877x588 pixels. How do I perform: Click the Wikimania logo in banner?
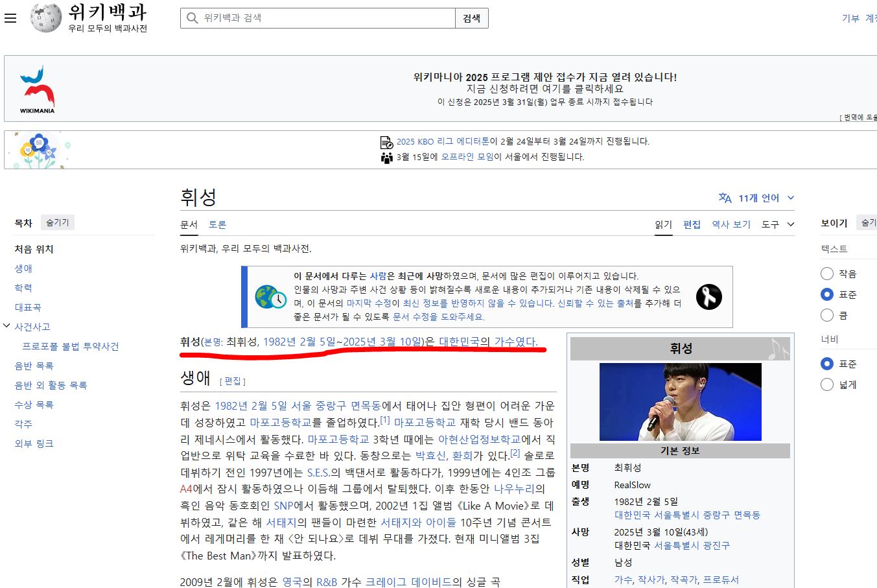point(37,89)
